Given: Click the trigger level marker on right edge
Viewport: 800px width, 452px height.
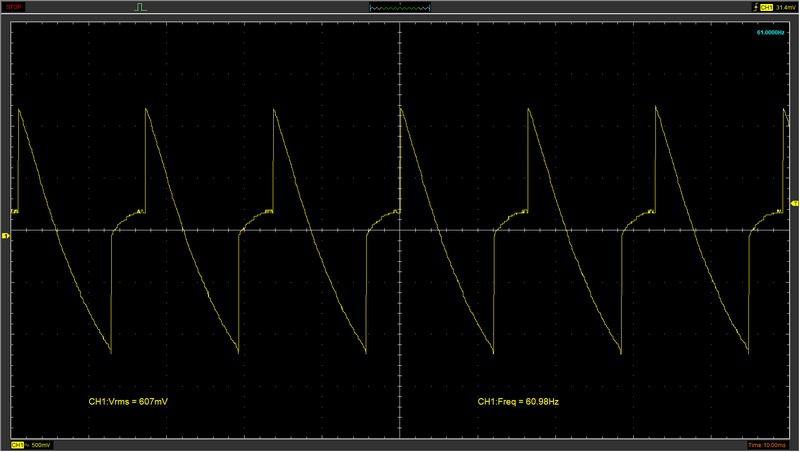Looking at the screenshot, I should (795, 204).
